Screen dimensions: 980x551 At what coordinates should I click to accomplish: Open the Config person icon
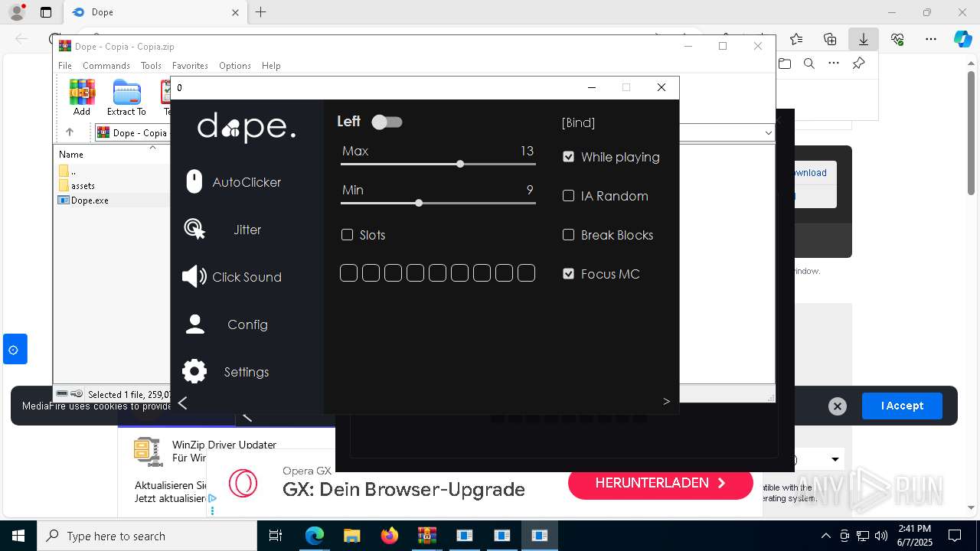pyautogui.click(x=195, y=324)
